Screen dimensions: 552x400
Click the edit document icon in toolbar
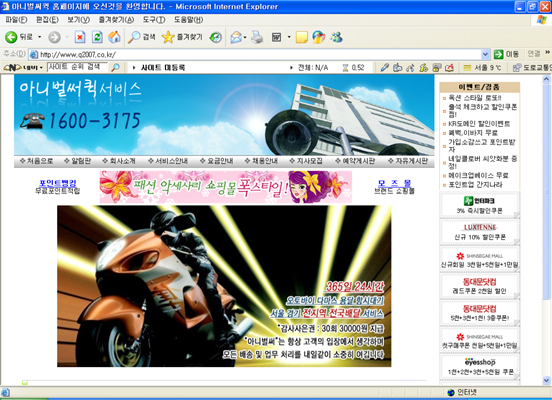coord(276,37)
